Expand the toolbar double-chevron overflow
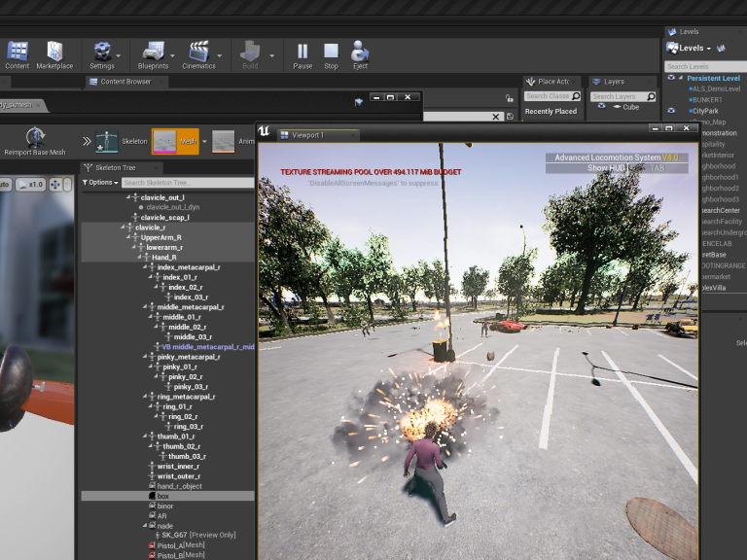This screenshot has height=560, width=747. 87,141
